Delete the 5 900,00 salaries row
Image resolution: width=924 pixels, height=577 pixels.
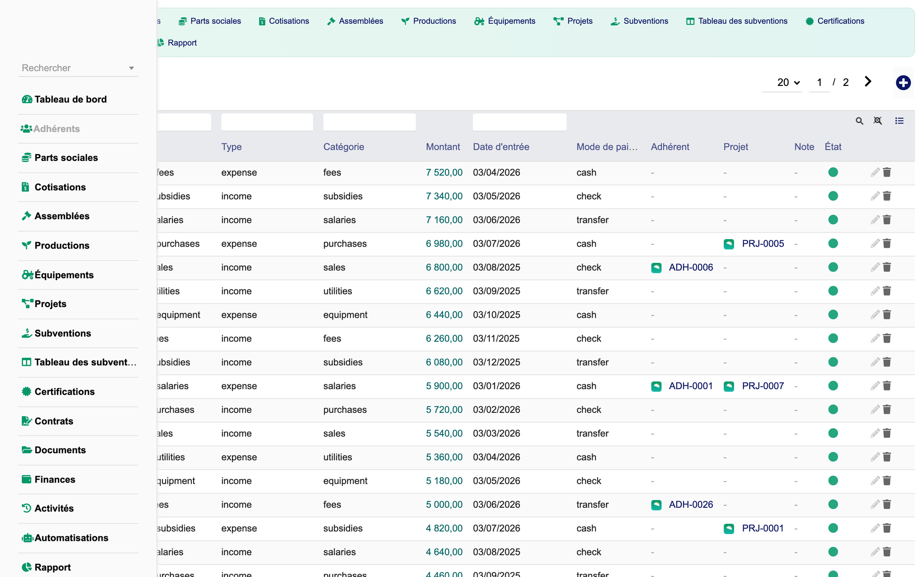(887, 386)
